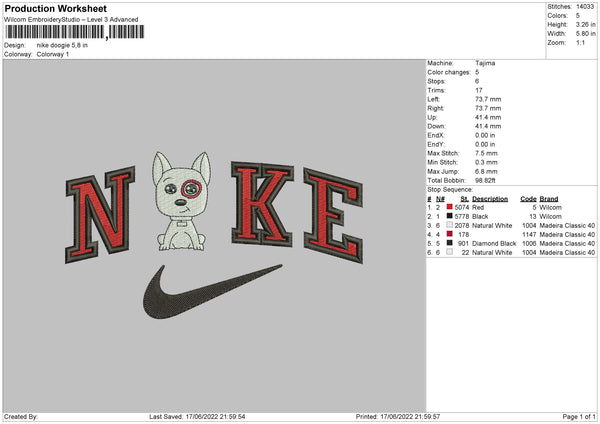The width and height of the screenshot is (600, 424).
Task: Select the Trims value 17
Action: coord(479,90)
